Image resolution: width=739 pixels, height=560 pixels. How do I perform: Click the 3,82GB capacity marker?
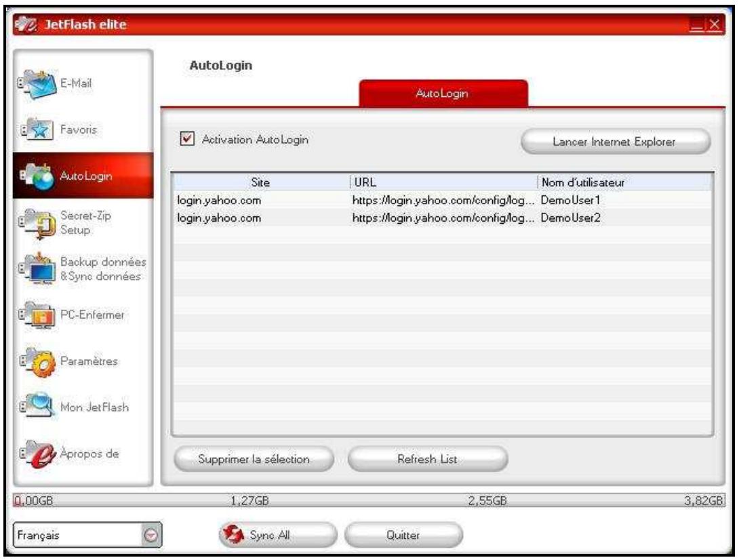click(x=704, y=500)
